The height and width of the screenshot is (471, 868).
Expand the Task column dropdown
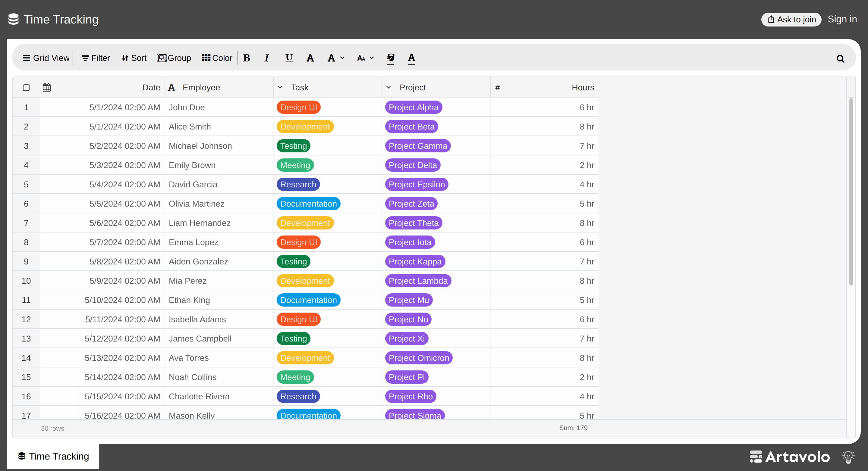point(280,88)
